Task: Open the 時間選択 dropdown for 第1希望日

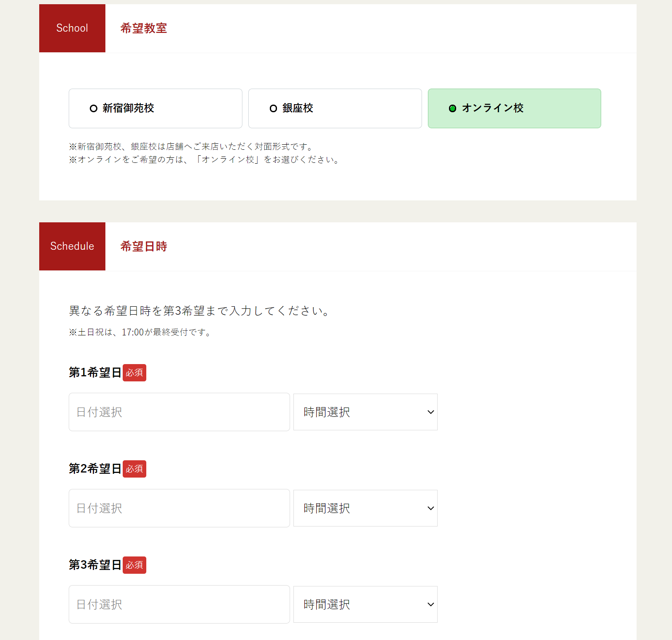Action: click(365, 412)
